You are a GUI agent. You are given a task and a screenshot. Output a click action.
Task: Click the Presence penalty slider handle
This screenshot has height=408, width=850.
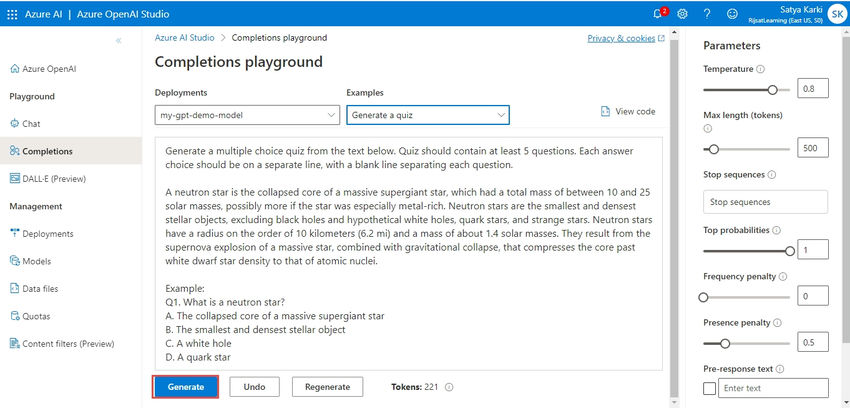click(725, 344)
